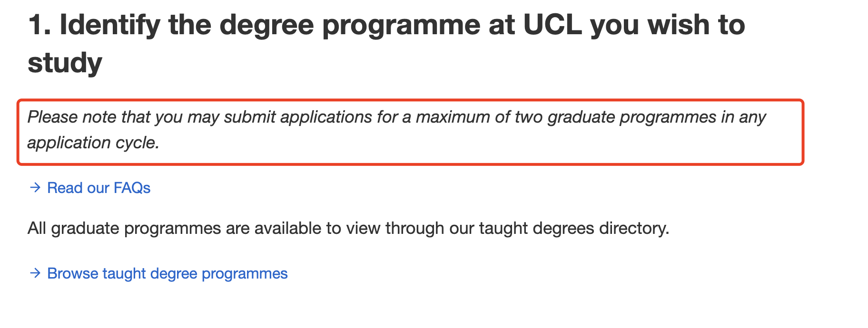Click the phrase 'application cycle' in the italic note

(x=93, y=143)
